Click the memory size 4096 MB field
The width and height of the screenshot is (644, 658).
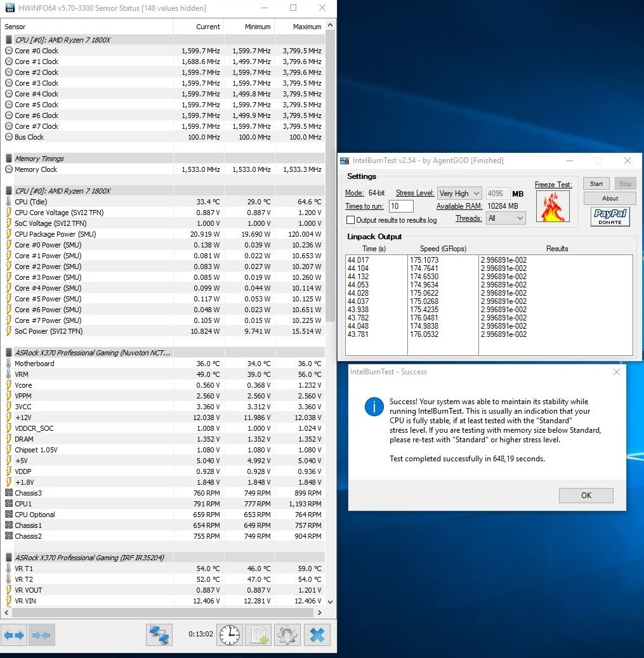point(497,194)
